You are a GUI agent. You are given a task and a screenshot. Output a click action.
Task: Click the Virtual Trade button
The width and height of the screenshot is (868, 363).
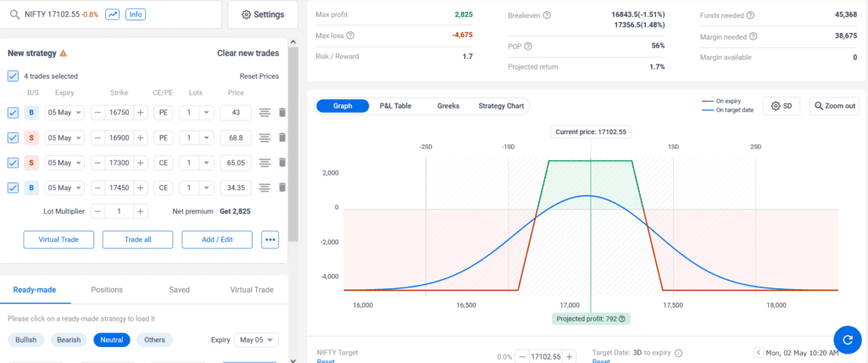pos(58,239)
